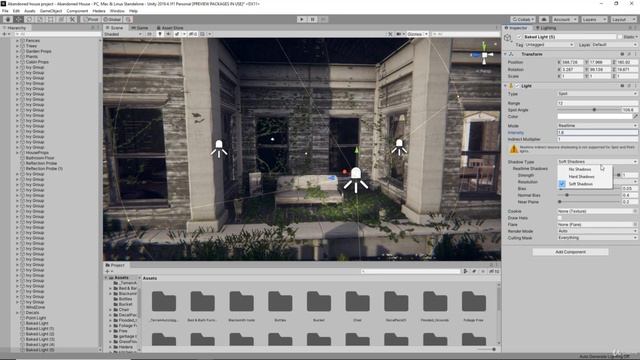The height and width of the screenshot is (360, 640).
Task: Open the light Type dropdown
Action: pos(597,93)
